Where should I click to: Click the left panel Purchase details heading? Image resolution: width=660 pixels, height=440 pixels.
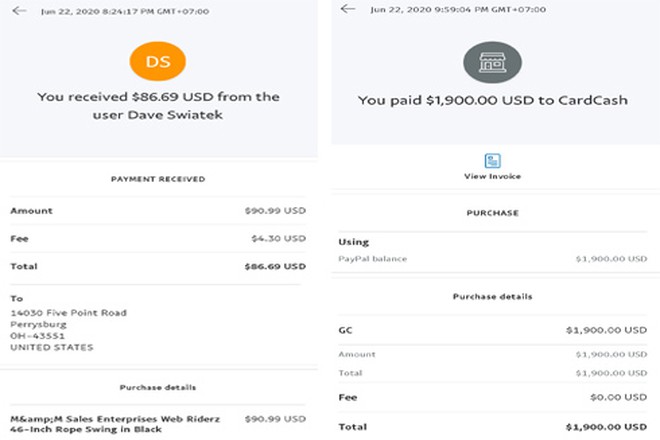pos(158,386)
